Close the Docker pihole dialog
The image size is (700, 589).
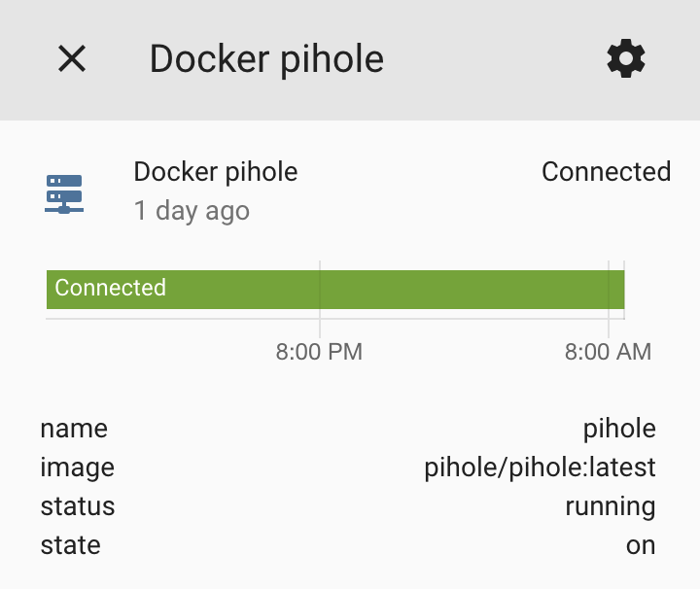[72, 59]
